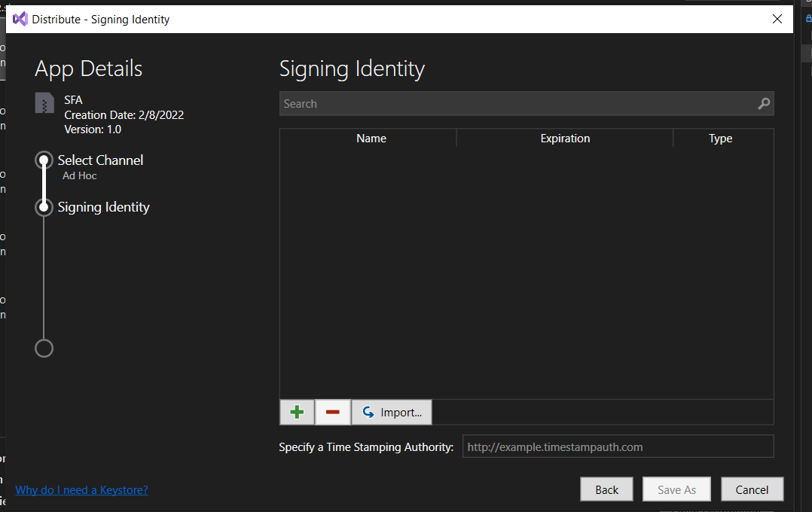
Task: Click the Time Stamping Authority field
Action: [x=616, y=446]
